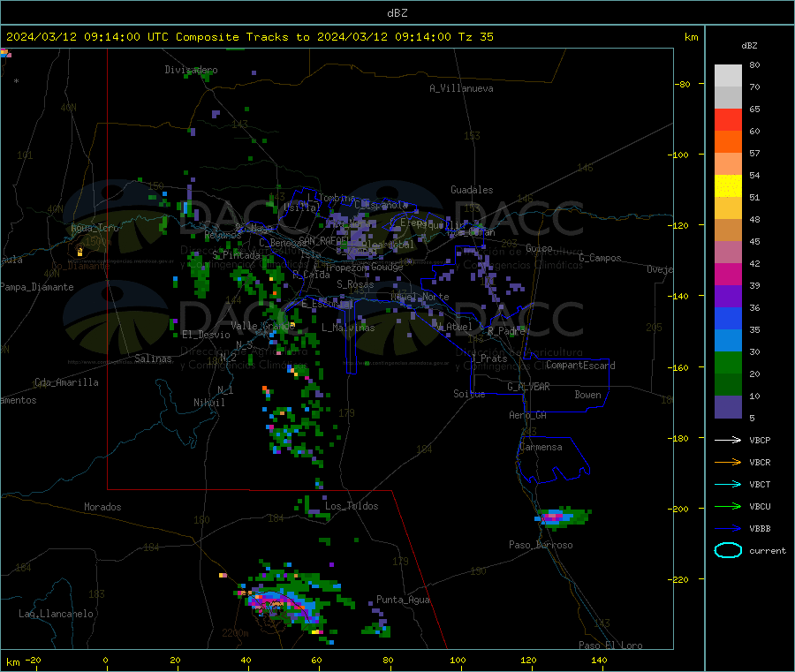Click the -80 km vertical axis label
795x672 pixels.
pos(683,84)
